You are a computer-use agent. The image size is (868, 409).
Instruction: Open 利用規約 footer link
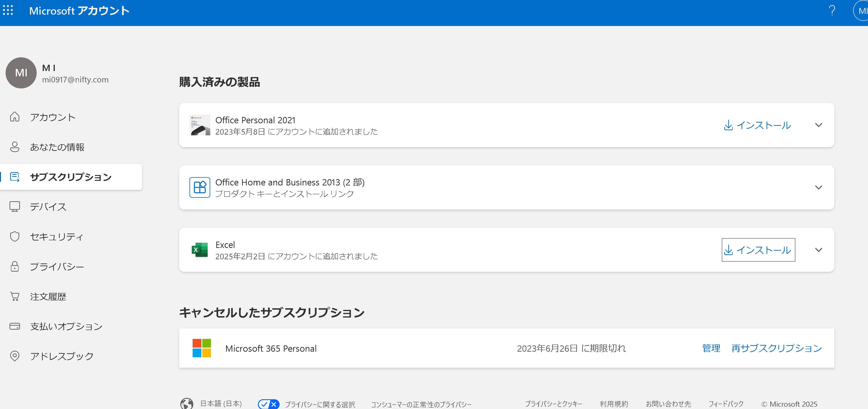614,404
